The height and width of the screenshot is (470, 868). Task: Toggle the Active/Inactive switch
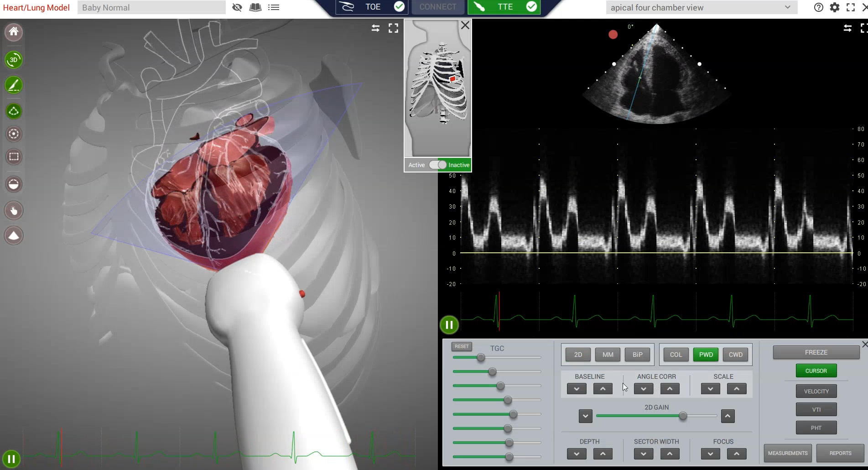click(438, 165)
